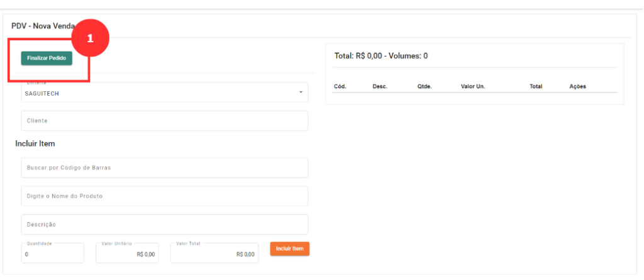Click the Valor Unitário field
This screenshot has width=644, height=280.
126,254
